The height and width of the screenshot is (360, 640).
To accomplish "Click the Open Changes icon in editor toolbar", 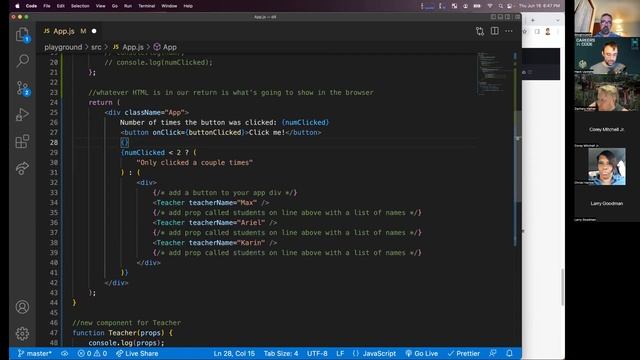I will point(480,31).
